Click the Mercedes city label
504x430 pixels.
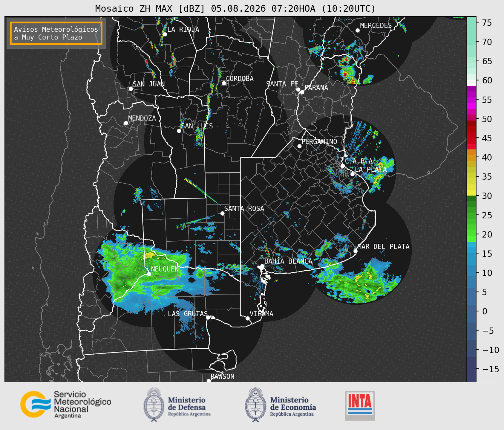pyautogui.click(x=376, y=26)
